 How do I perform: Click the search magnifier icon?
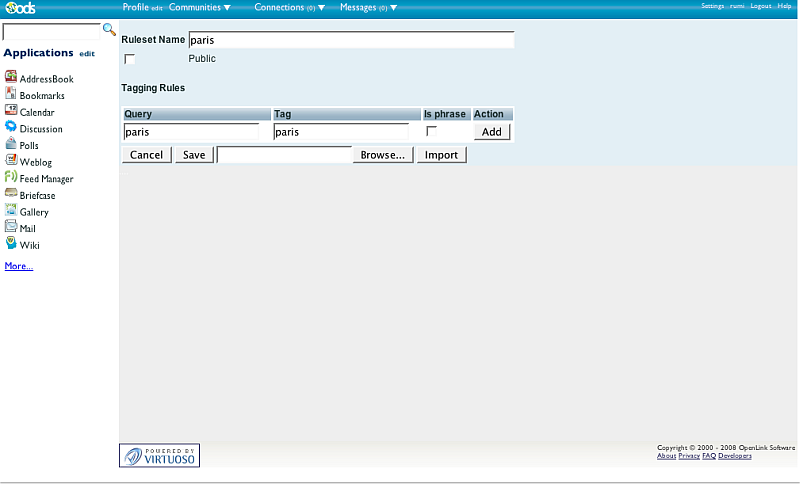[x=110, y=31]
